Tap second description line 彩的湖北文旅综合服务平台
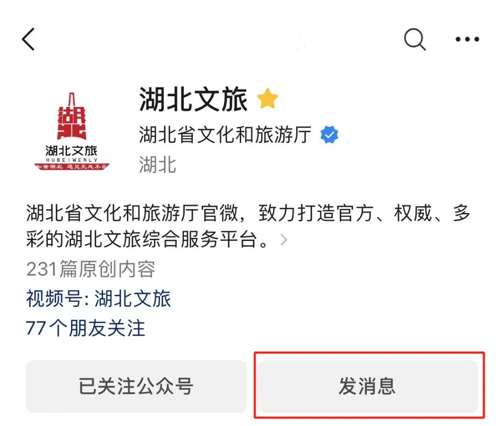The width and height of the screenshot is (504, 426). click(x=147, y=239)
